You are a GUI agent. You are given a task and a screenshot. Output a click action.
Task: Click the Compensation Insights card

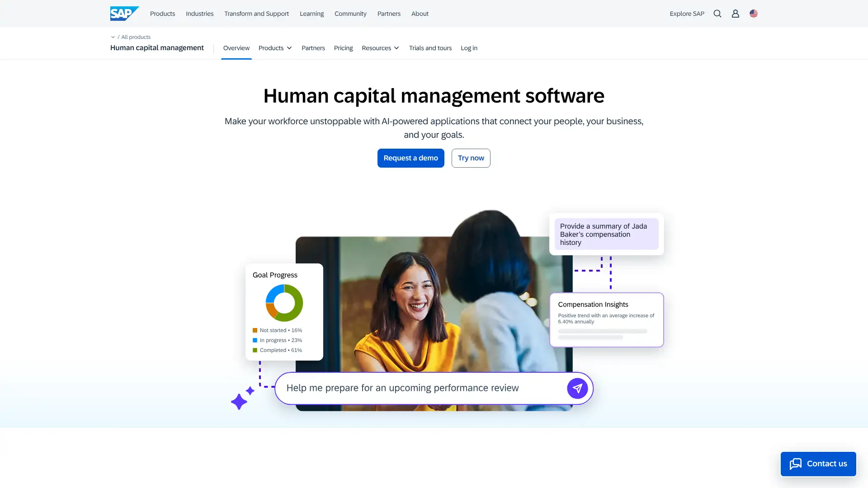click(x=606, y=320)
